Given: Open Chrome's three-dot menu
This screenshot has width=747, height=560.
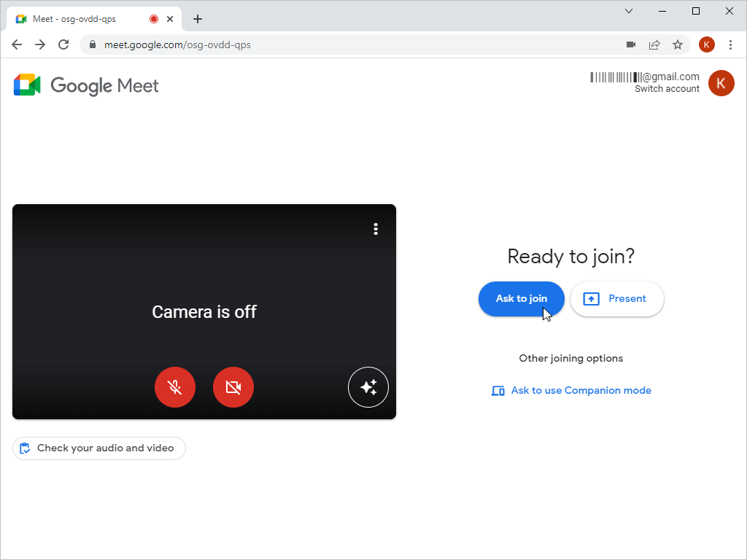Looking at the screenshot, I should tap(731, 44).
